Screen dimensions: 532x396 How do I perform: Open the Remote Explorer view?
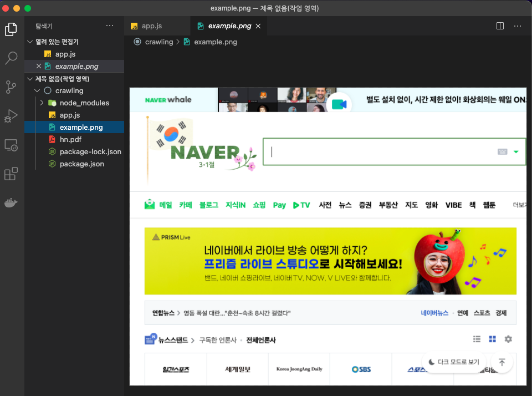coord(11,145)
